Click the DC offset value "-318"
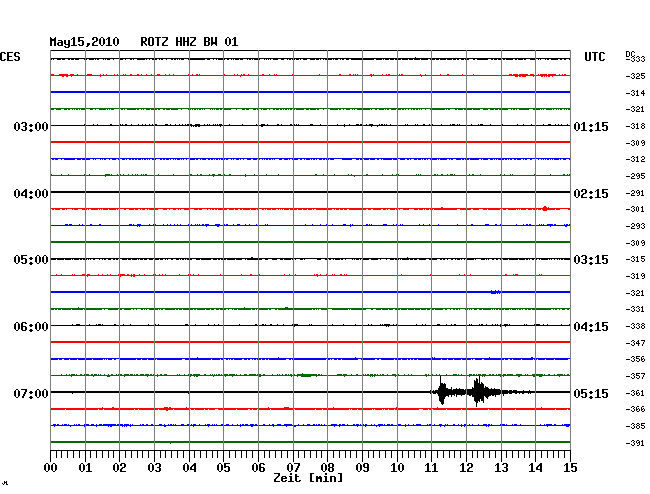This screenshot has height=494, width=650. (x=635, y=126)
